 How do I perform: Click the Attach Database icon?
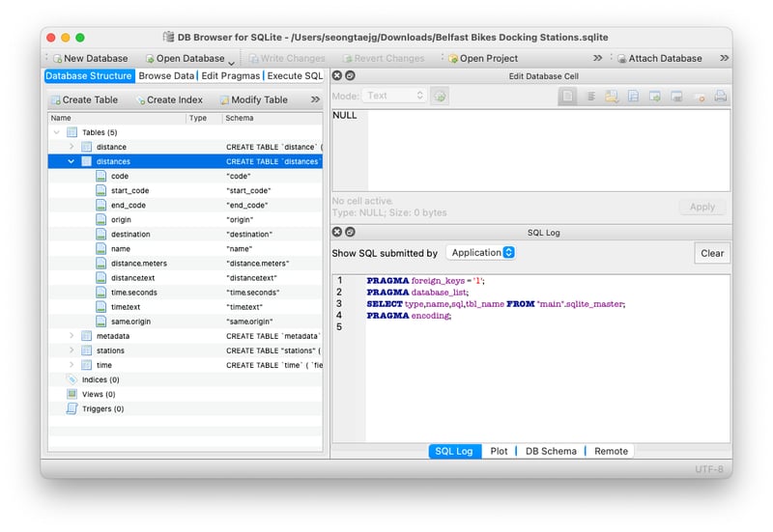coord(621,58)
